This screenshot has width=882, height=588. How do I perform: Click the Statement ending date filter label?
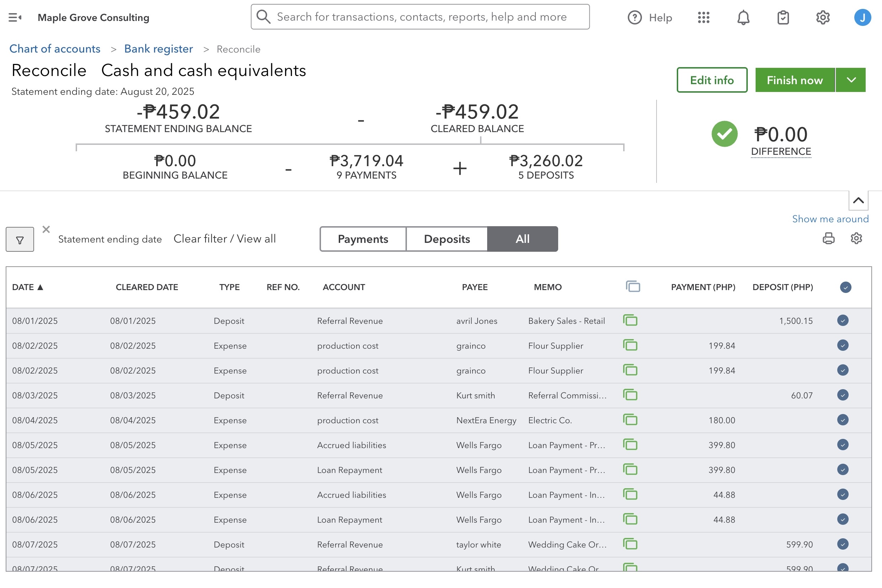pyautogui.click(x=110, y=239)
